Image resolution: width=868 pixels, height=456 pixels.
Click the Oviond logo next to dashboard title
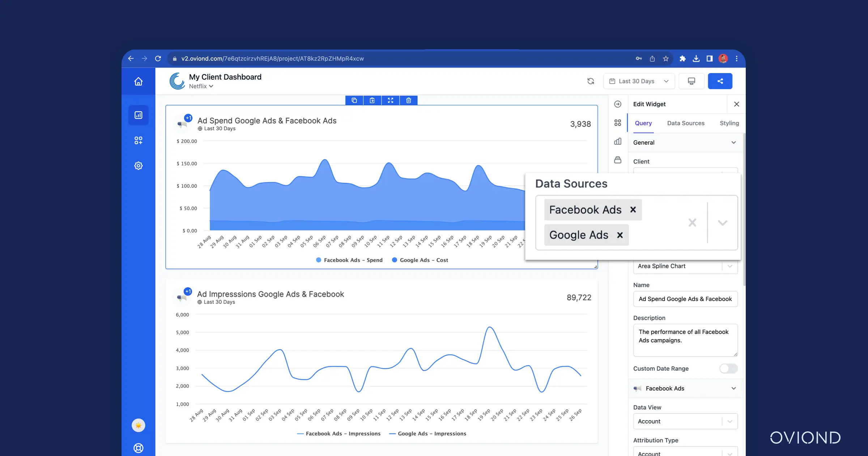(x=177, y=81)
